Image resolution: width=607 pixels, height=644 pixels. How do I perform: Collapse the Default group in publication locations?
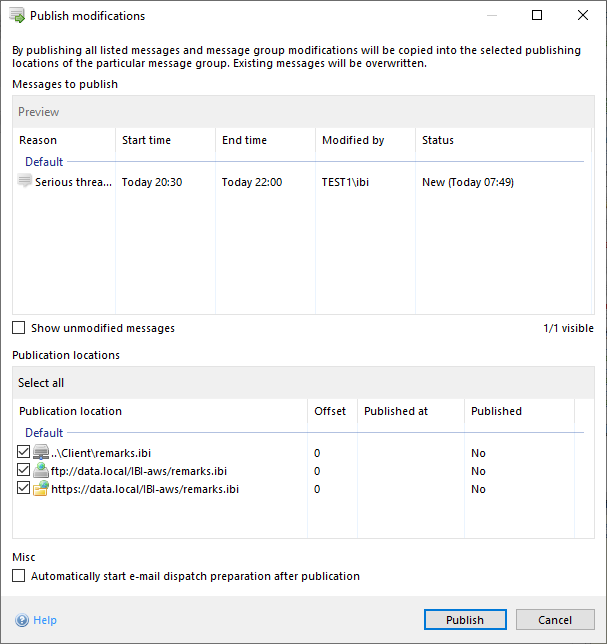[44, 433]
